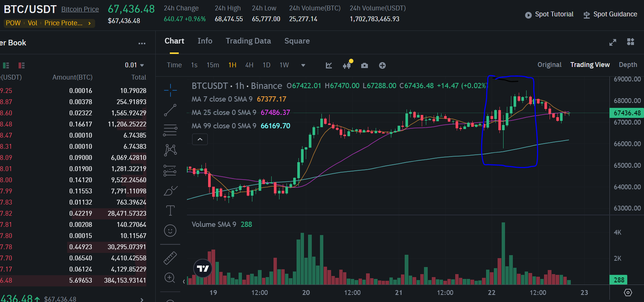
Task: Click the BTCUSDT · 1h · Binance chart title
Action: 237,86
